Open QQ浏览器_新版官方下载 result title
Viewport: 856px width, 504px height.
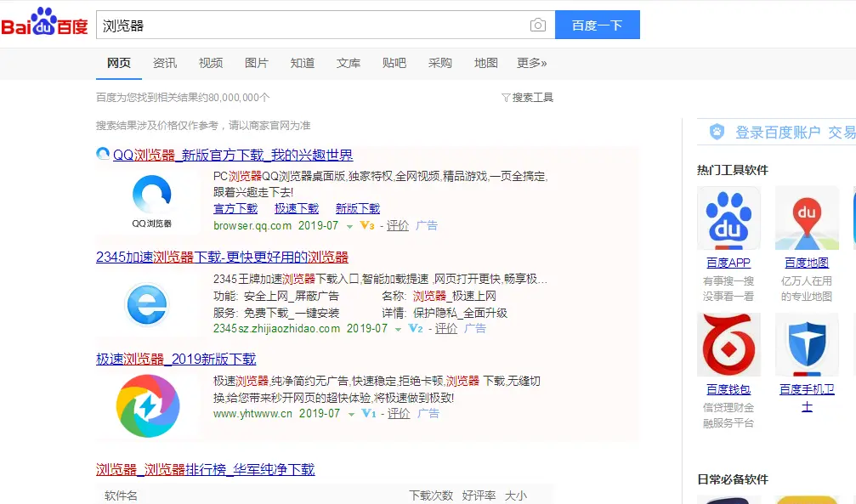[x=233, y=155]
